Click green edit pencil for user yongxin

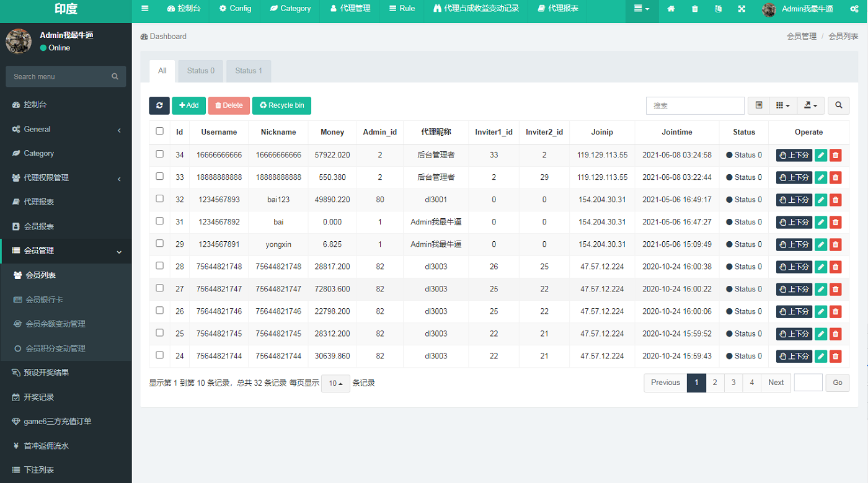[821, 244]
